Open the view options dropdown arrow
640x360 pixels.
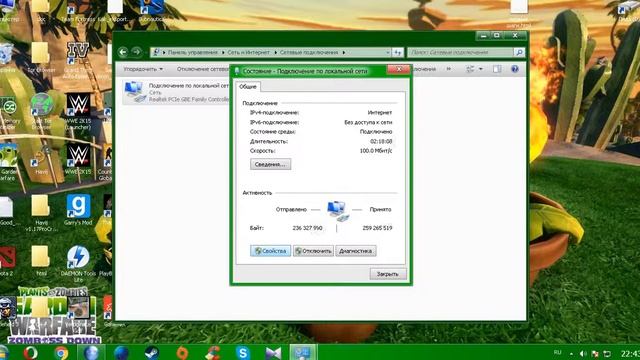pyautogui.click(x=480, y=69)
